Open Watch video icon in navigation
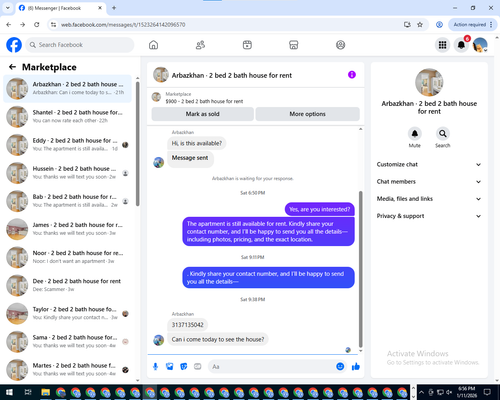Screen dimensions: 500x400 [247, 45]
